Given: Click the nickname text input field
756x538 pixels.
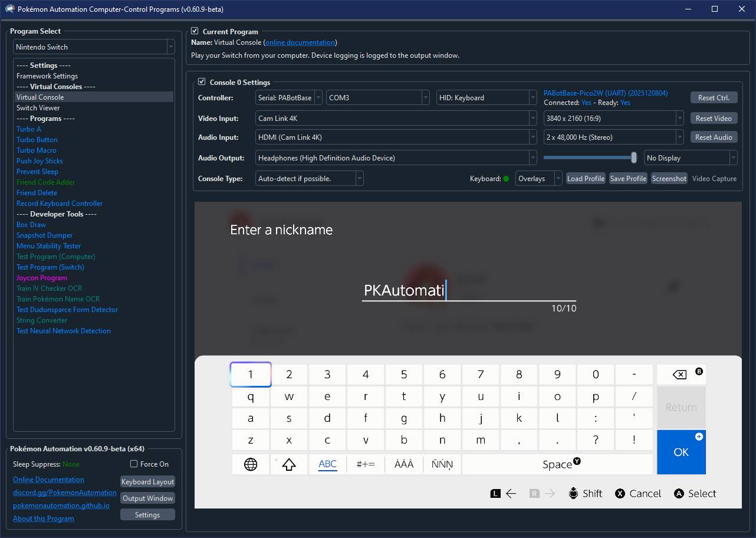Looking at the screenshot, I should coord(468,291).
